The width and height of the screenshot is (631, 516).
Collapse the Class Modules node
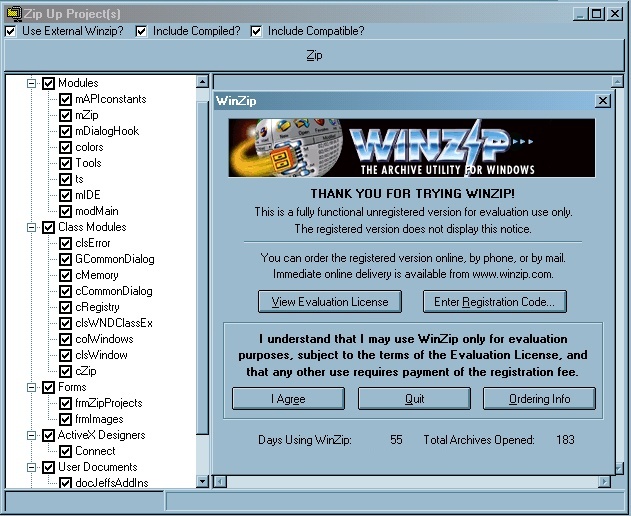coord(31,227)
